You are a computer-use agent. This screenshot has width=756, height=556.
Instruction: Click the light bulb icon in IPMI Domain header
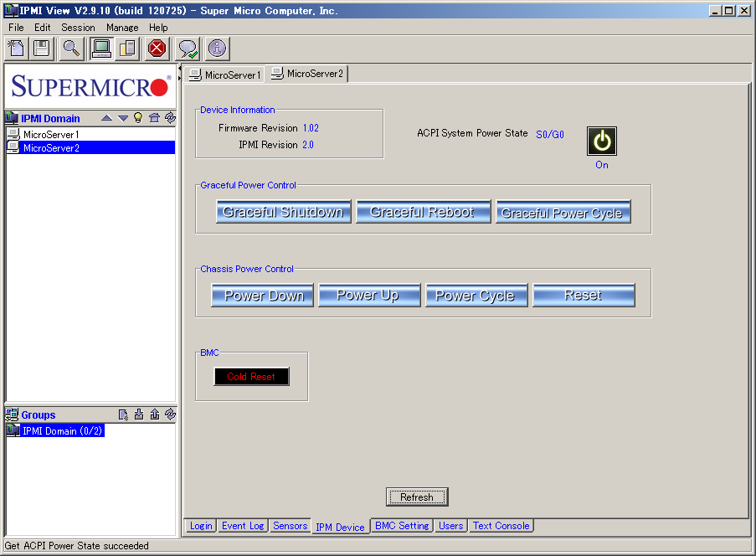click(x=138, y=118)
